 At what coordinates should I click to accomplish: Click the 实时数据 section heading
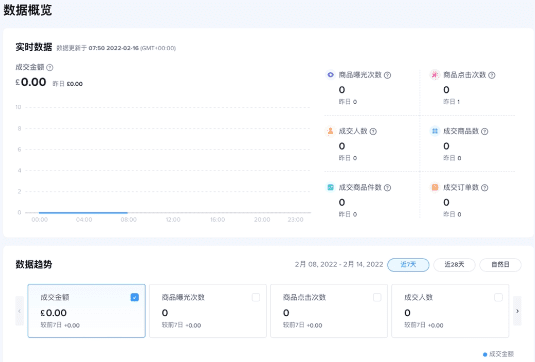click(x=33, y=47)
